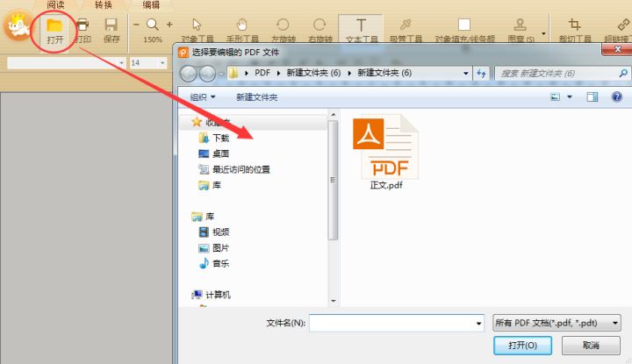Select the Object tool arrow icon

pyautogui.click(x=196, y=25)
